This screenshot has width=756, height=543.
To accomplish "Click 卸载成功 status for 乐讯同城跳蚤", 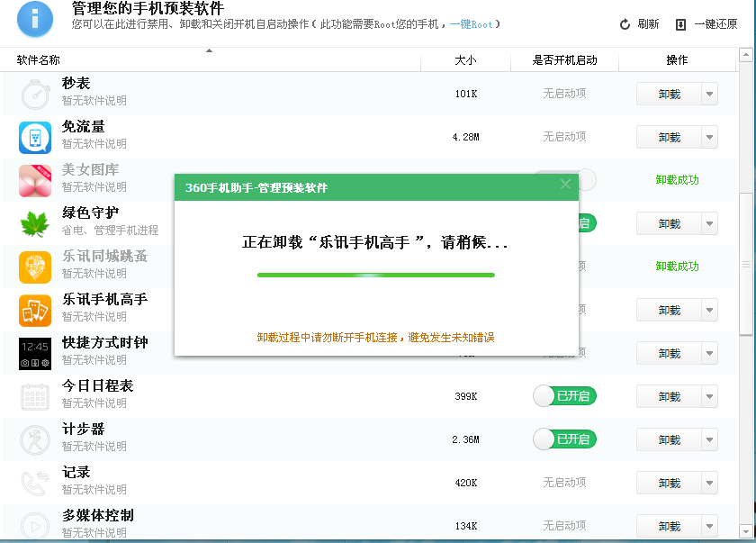I will pos(677,267).
